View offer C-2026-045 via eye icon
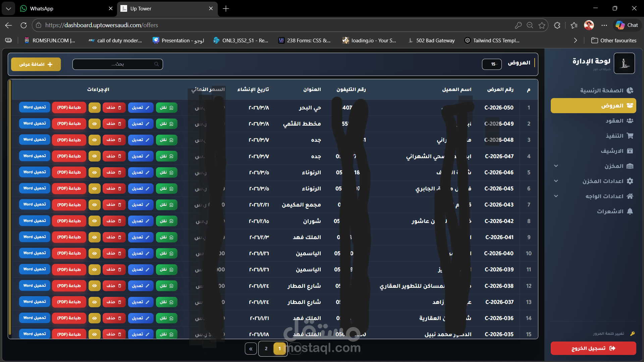This screenshot has height=362, width=644. 95,188
